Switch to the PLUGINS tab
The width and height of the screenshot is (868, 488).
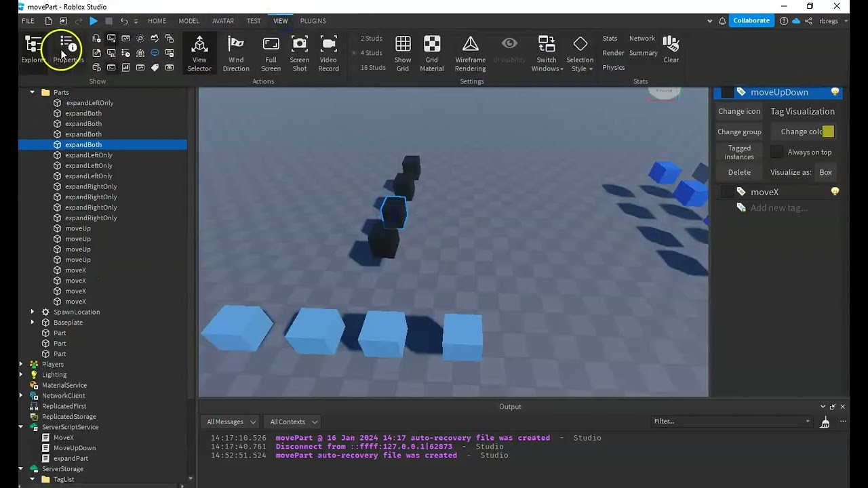313,21
